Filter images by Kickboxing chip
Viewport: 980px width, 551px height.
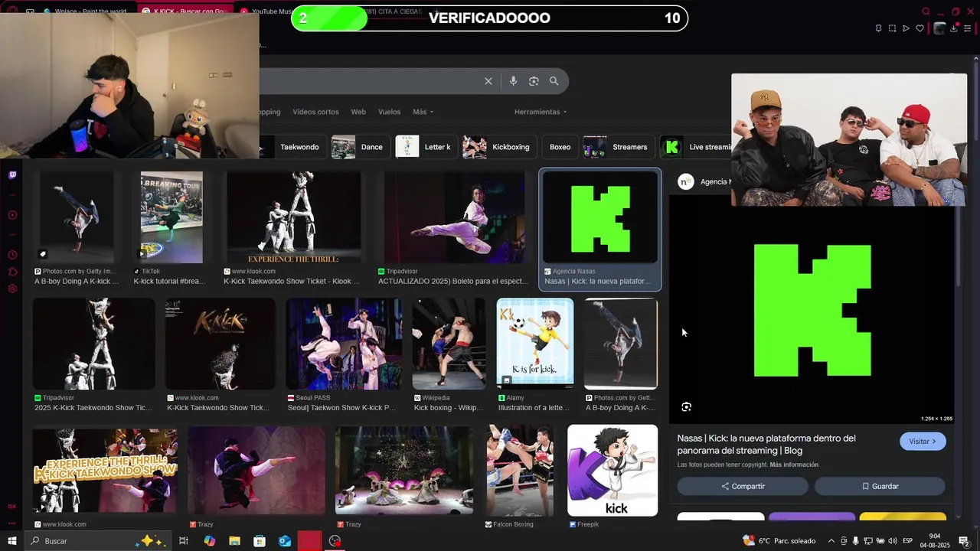(499, 147)
